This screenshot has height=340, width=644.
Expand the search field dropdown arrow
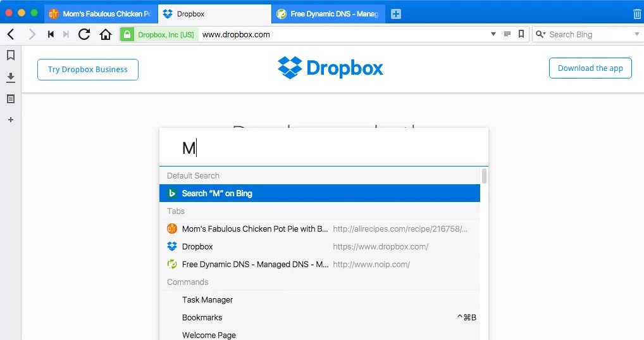pyautogui.click(x=637, y=34)
